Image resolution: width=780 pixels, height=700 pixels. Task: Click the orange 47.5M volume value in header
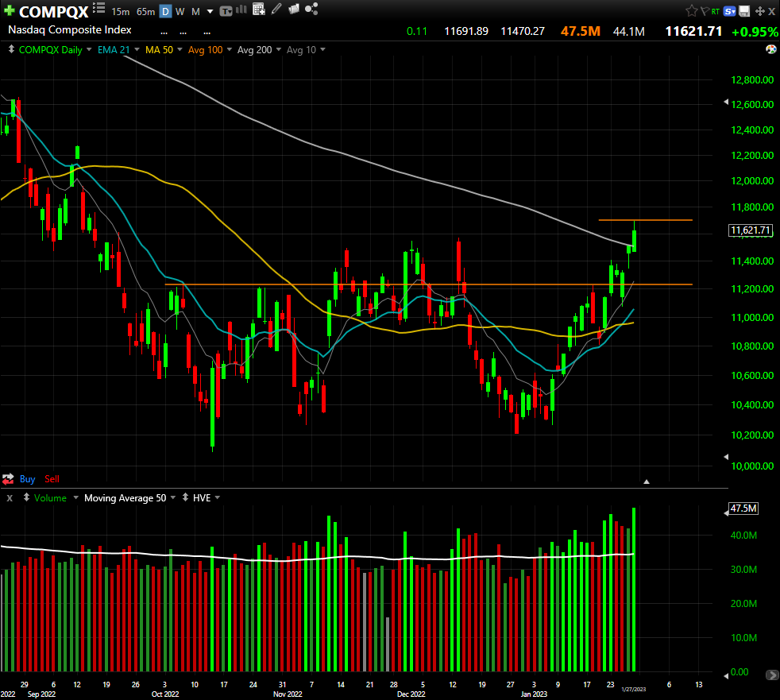580,31
